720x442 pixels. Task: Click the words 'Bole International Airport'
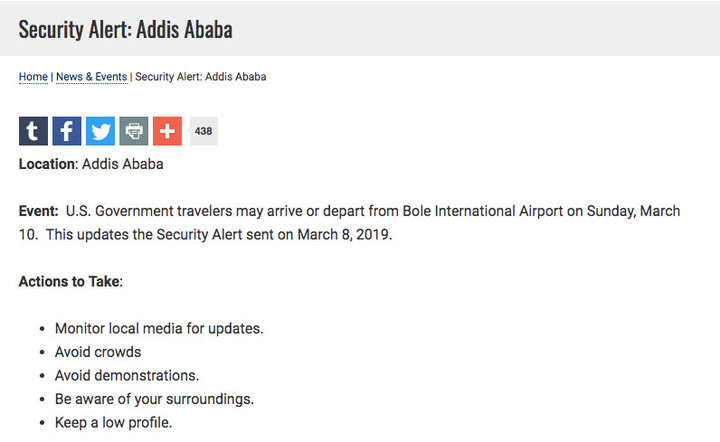click(483, 211)
